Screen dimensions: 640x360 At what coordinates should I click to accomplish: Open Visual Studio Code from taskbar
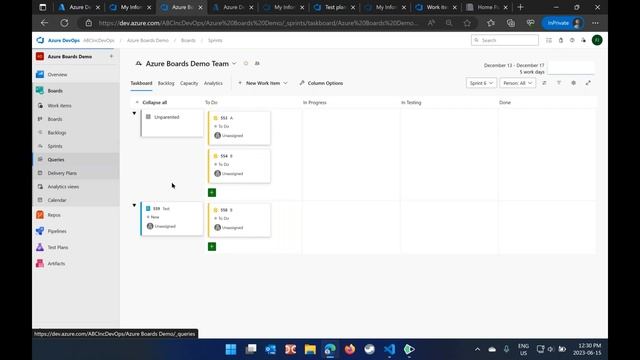point(389,349)
